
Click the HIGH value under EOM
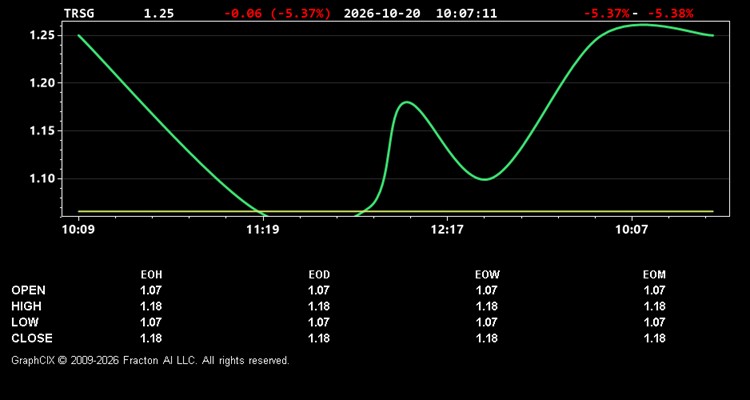click(654, 306)
